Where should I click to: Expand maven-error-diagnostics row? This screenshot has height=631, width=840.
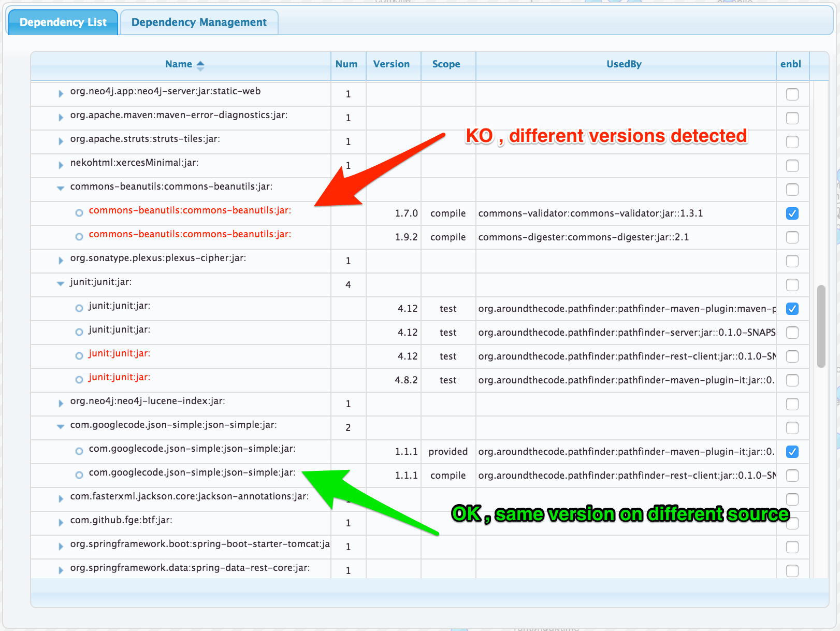point(61,118)
